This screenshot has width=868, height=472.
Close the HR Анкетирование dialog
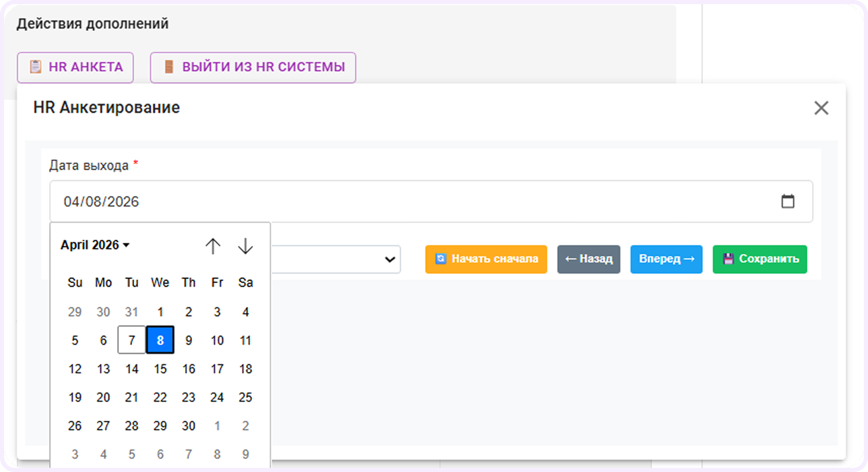tap(821, 108)
